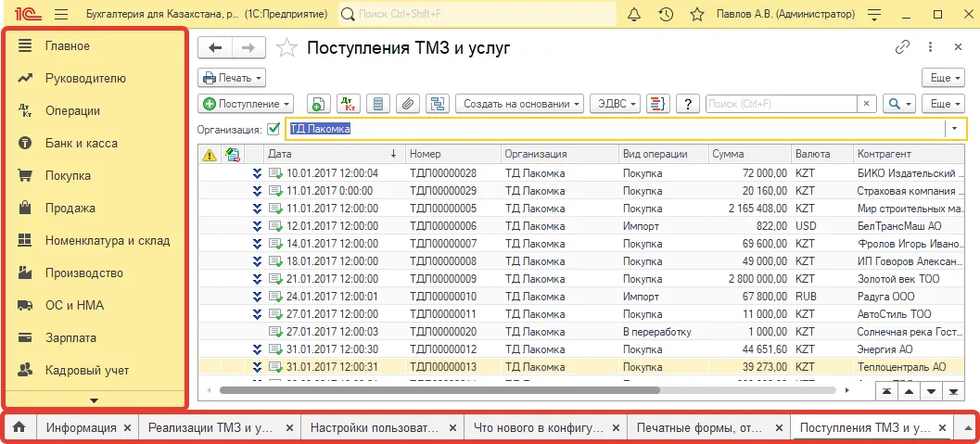The height and width of the screenshot is (444, 980).
Task: Navigate back with left arrow
Action: click(215, 48)
